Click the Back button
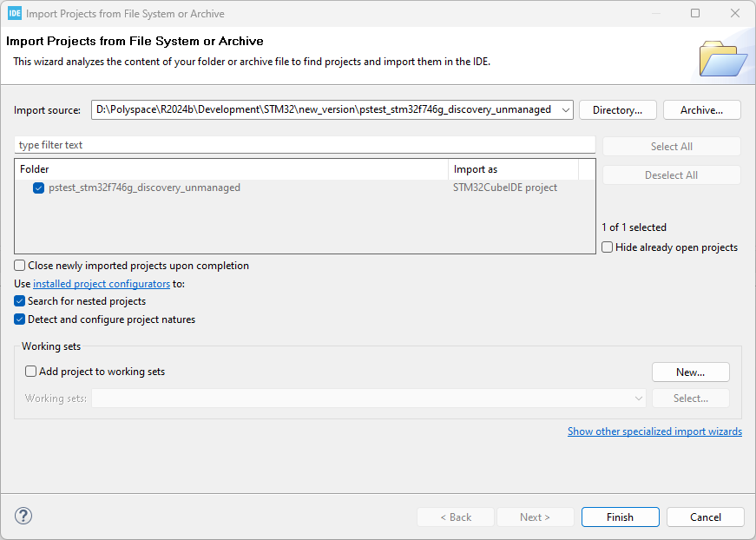 point(456,517)
